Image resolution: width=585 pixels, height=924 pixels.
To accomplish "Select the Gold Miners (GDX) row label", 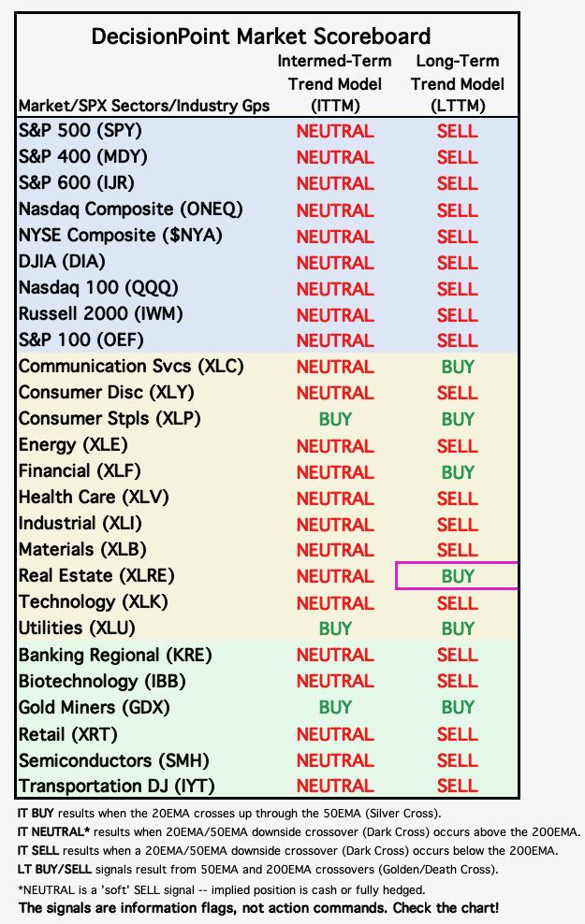I will pyautogui.click(x=94, y=707).
